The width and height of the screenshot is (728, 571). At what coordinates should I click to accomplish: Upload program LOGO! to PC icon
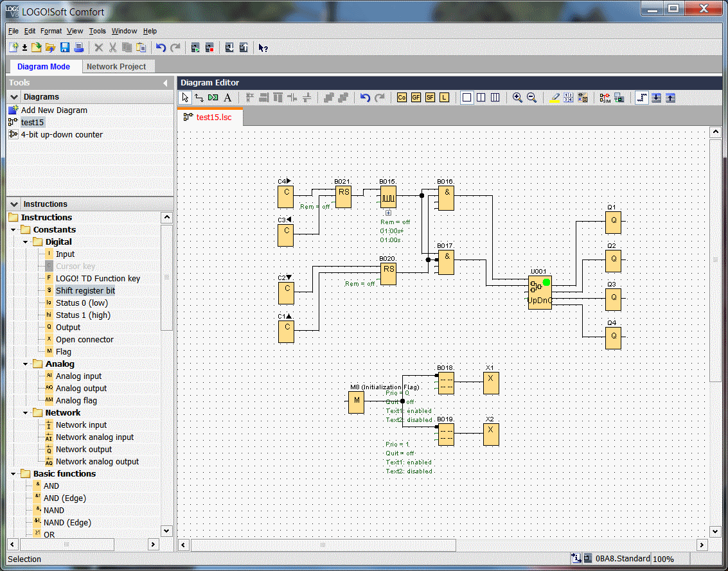[244, 48]
